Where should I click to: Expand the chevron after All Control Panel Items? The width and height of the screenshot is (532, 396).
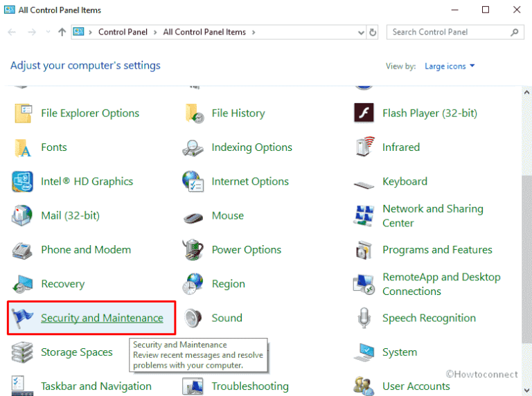click(254, 33)
